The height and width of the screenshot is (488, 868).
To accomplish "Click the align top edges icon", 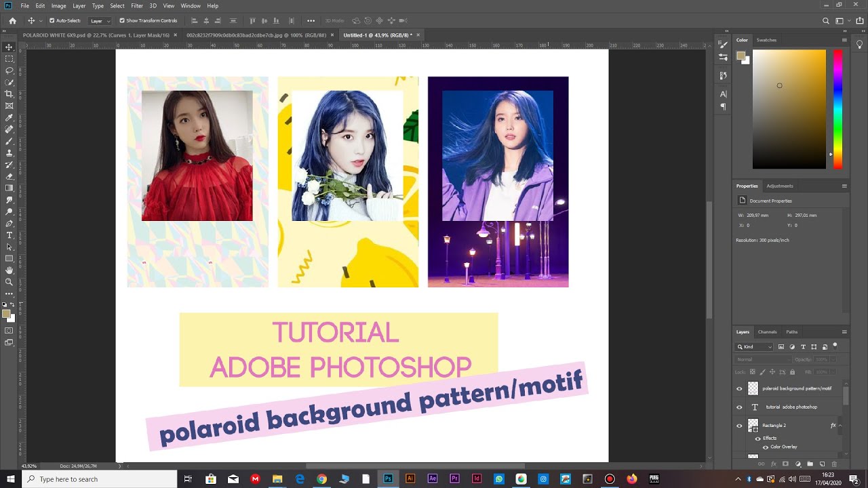I will click(x=253, y=21).
